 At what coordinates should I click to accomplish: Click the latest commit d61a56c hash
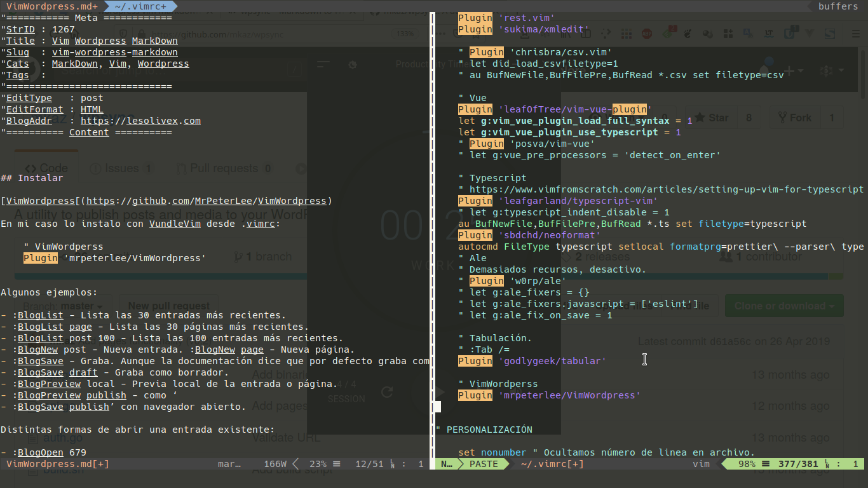(x=730, y=341)
